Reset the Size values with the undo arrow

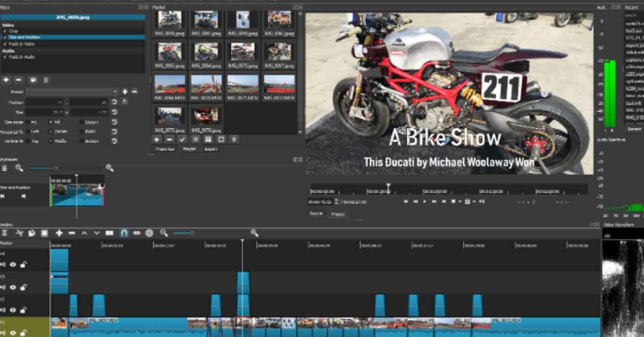pos(115,112)
